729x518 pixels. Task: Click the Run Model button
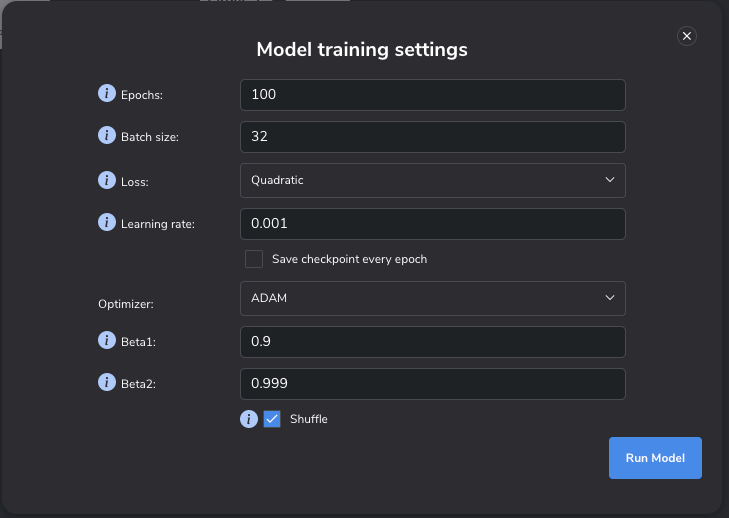pyautogui.click(x=655, y=458)
